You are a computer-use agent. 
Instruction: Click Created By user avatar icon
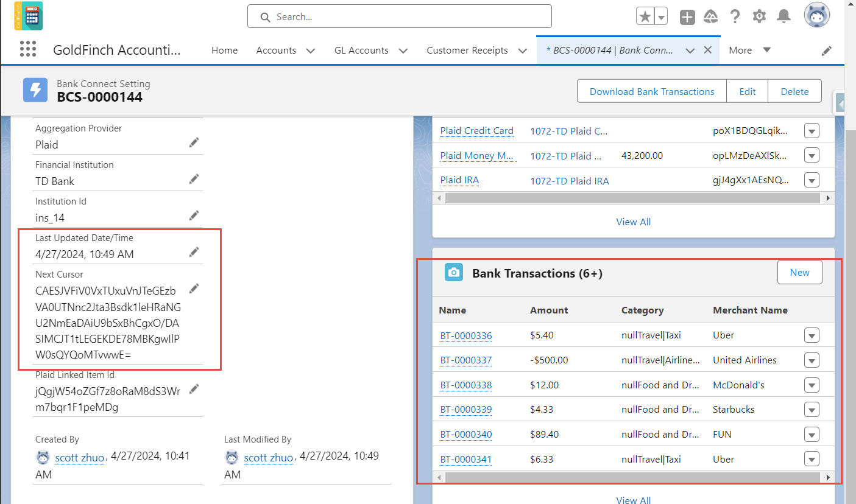click(x=43, y=457)
